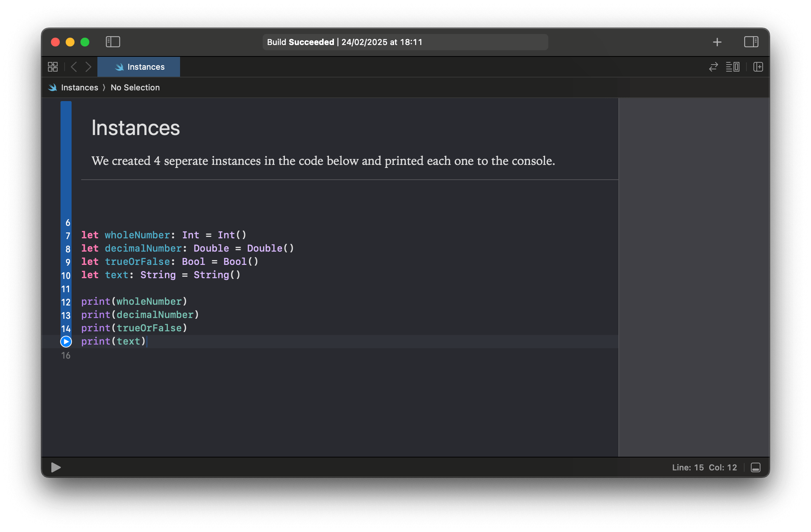Screen dimensions: 811x532
Task: Click the Instances heading text
Action: click(135, 128)
